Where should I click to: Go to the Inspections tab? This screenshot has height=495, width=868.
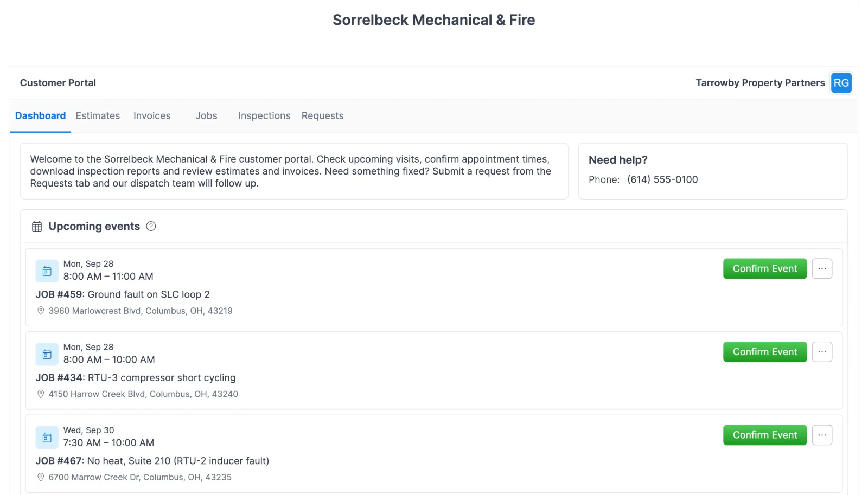point(264,115)
